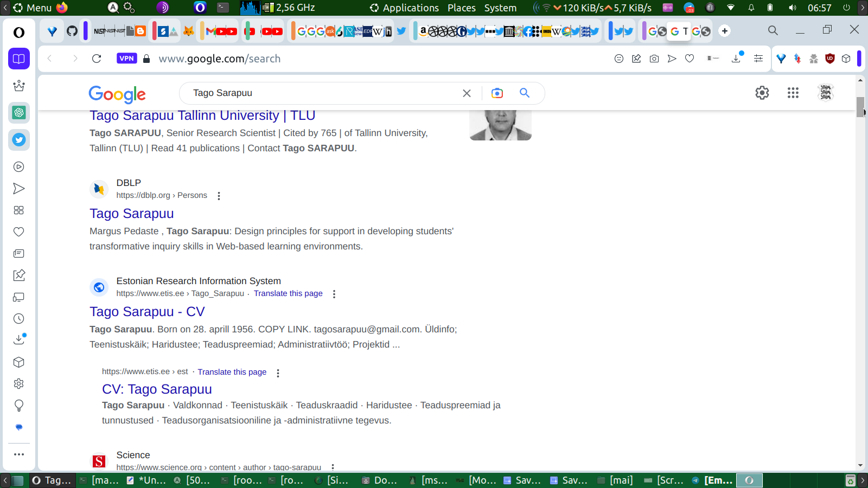Open the Applications menu
The image size is (868, 488).
pos(405,8)
